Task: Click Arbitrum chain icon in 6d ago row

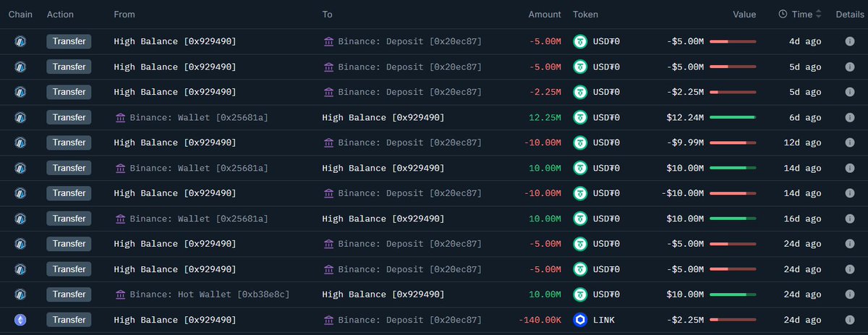Action: [x=20, y=117]
